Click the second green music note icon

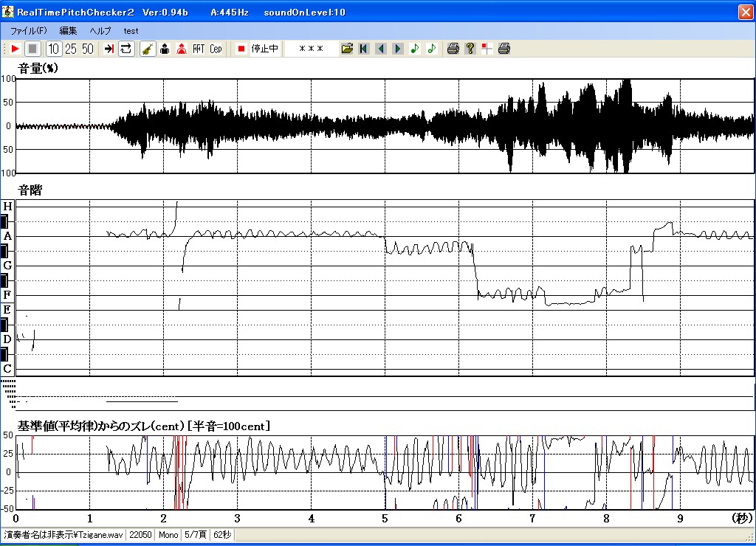coord(431,49)
